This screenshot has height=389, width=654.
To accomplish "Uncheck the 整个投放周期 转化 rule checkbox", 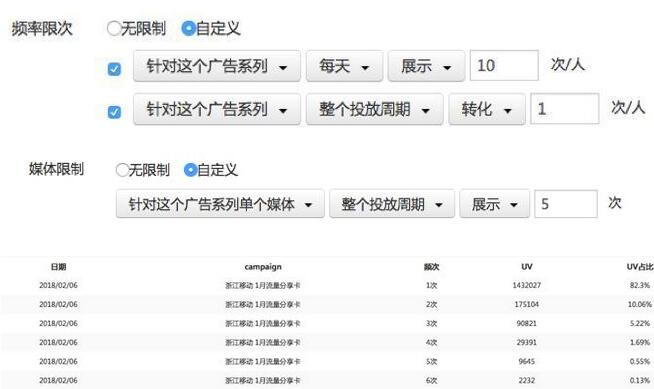I will [x=114, y=112].
